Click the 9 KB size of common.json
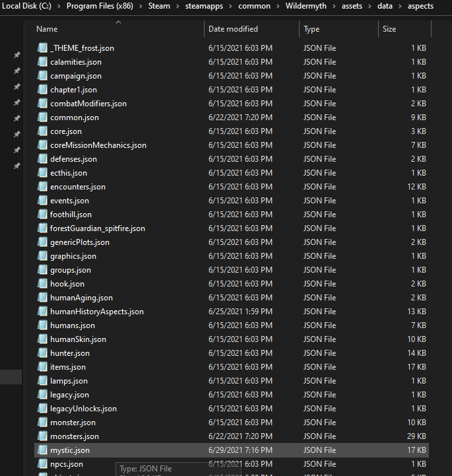The height and width of the screenshot is (476, 452). [418, 118]
